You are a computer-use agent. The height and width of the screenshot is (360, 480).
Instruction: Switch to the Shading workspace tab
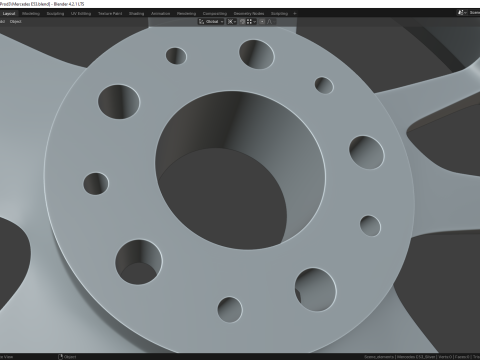(137, 14)
